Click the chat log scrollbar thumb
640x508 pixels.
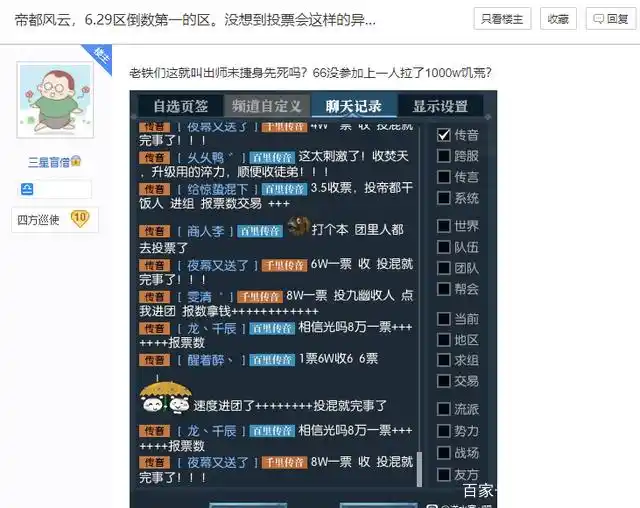419,469
